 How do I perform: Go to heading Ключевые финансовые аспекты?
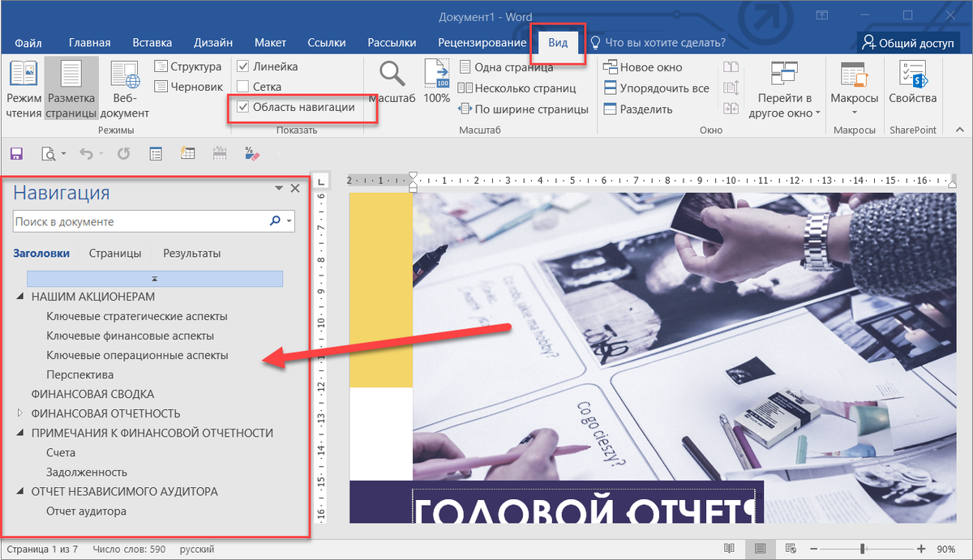(x=131, y=336)
